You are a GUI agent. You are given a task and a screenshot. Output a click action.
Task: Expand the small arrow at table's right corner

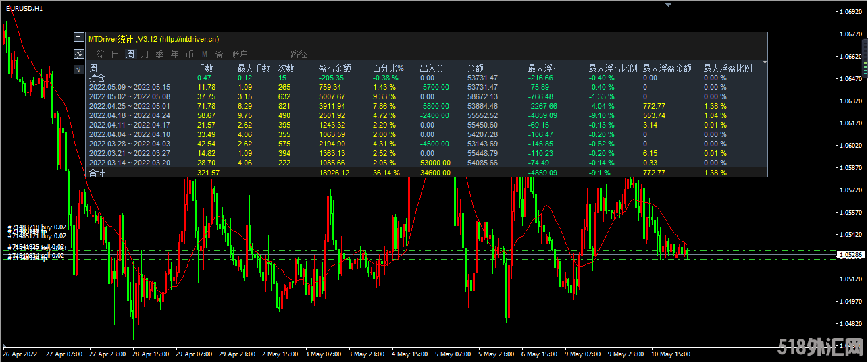click(x=765, y=63)
